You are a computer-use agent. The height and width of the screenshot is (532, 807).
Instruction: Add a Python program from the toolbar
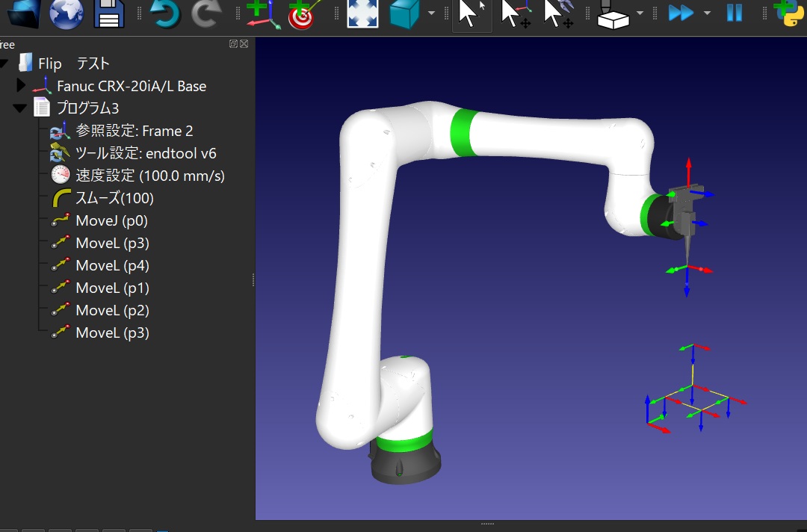[789, 13]
